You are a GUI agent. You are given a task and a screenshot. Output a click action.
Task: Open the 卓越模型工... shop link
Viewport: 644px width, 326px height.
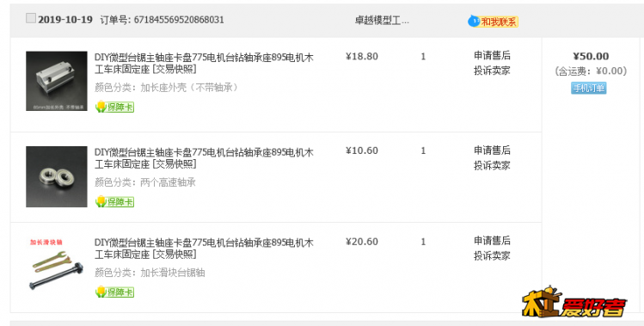coord(382,21)
